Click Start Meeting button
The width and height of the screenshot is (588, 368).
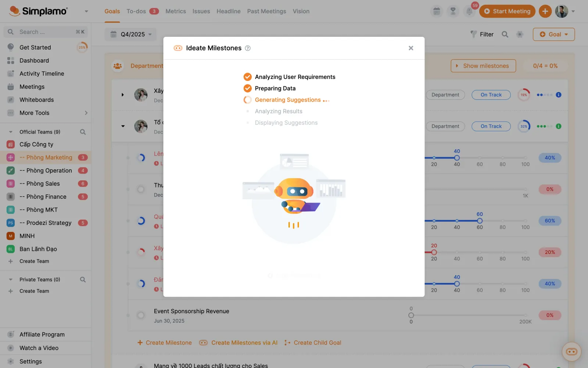507,11
